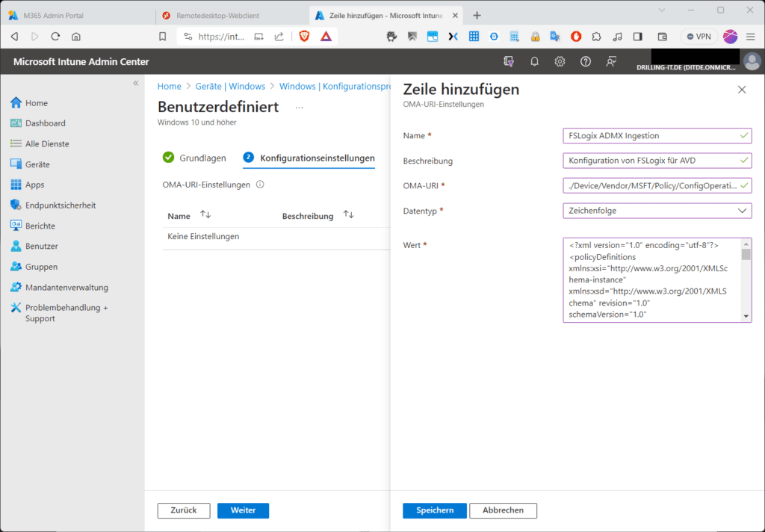Sort table by Beschreibung column
This screenshot has height=532, width=765.
click(318, 215)
